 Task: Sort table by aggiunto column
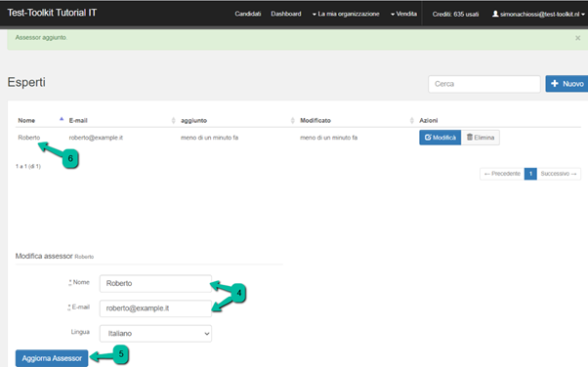[x=237, y=120]
